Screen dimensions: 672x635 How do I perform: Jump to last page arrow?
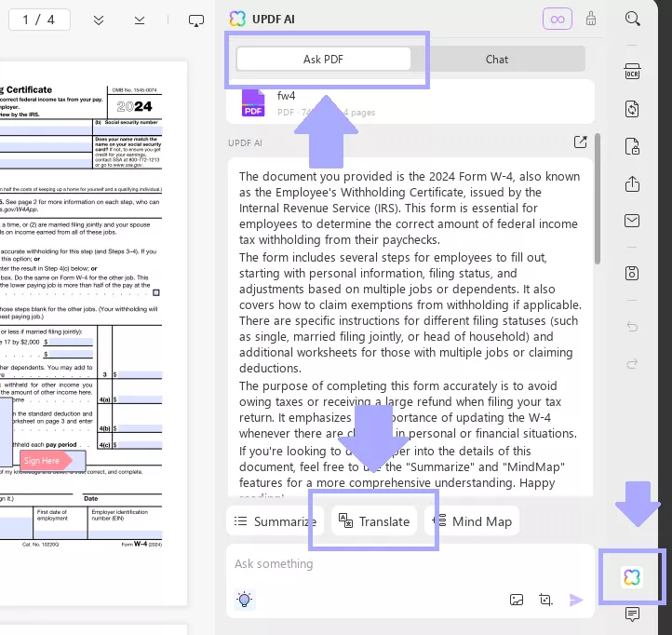pyautogui.click(x=140, y=20)
